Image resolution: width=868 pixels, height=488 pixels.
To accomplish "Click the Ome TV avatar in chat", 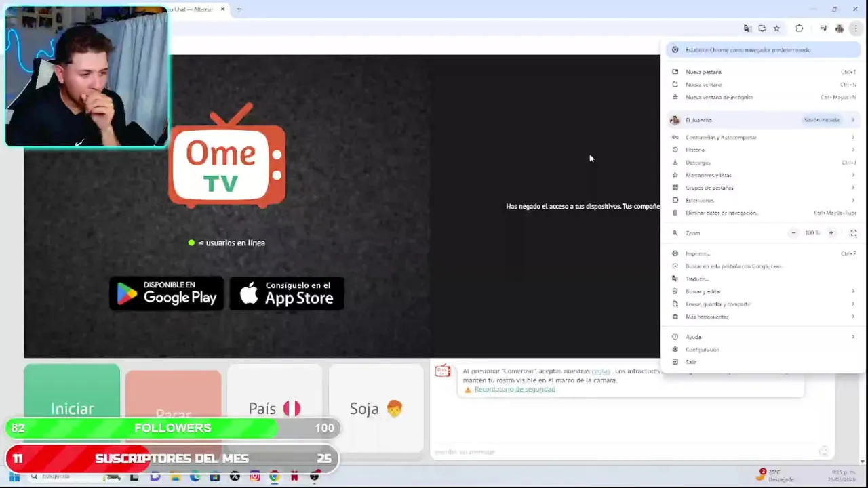I will tap(443, 371).
